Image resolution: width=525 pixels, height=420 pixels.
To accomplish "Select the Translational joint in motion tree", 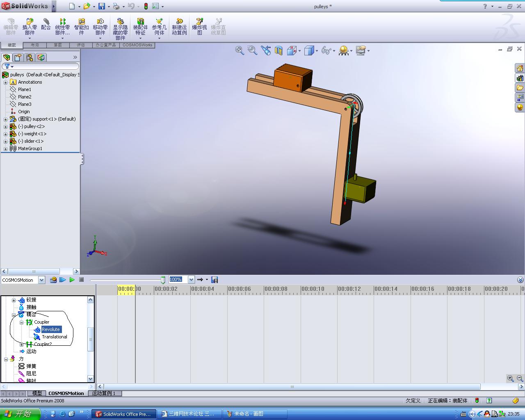I will click(x=54, y=337).
